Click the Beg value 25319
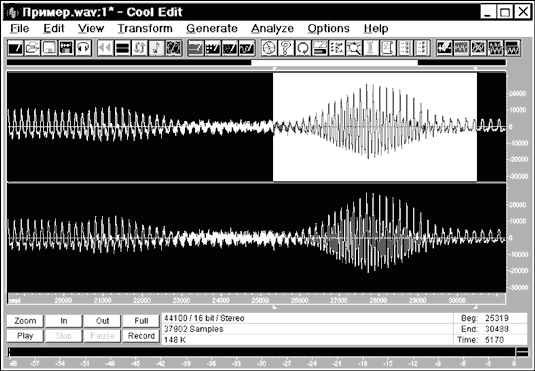 coord(497,318)
